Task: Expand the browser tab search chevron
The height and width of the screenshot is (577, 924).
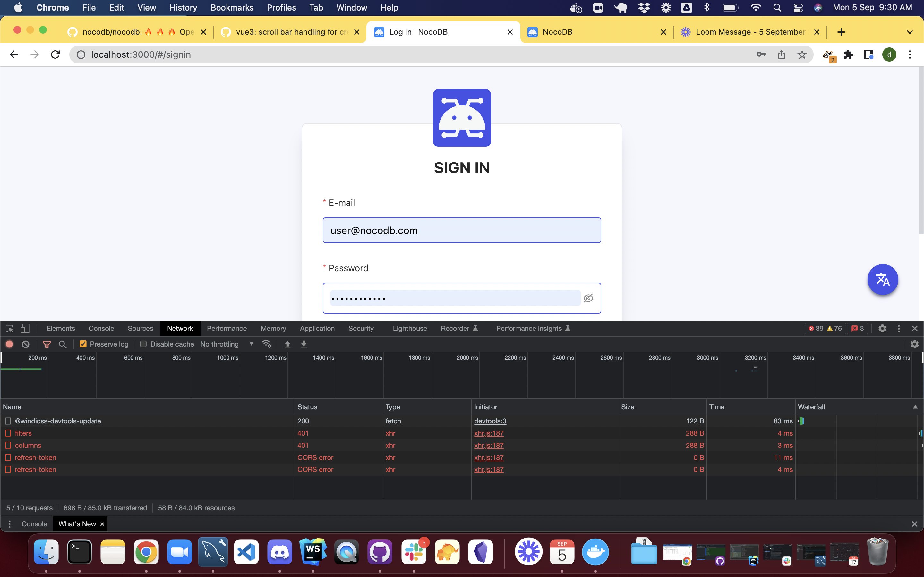Action: 910,32
